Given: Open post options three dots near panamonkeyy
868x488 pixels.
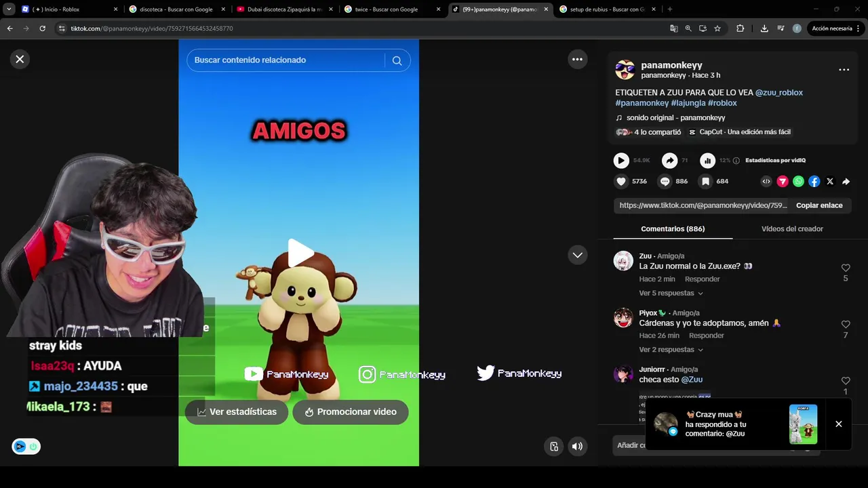Looking at the screenshot, I should (x=844, y=70).
